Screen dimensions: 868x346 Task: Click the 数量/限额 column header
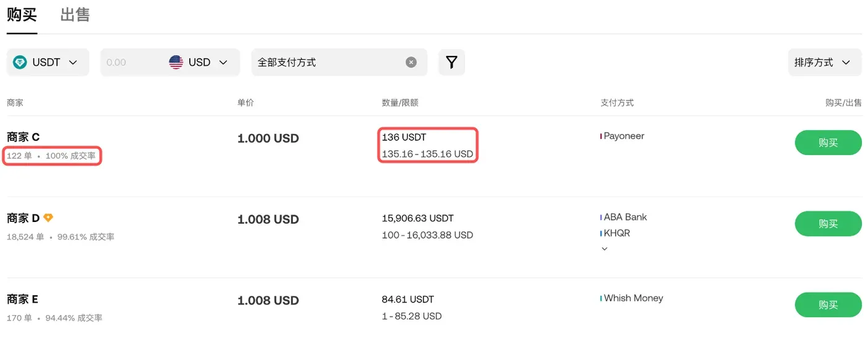click(x=400, y=103)
